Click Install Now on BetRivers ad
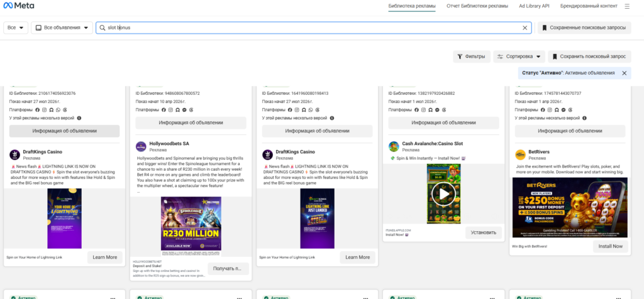The width and height of the screenshot is (644, 299). tap(610, 246)
